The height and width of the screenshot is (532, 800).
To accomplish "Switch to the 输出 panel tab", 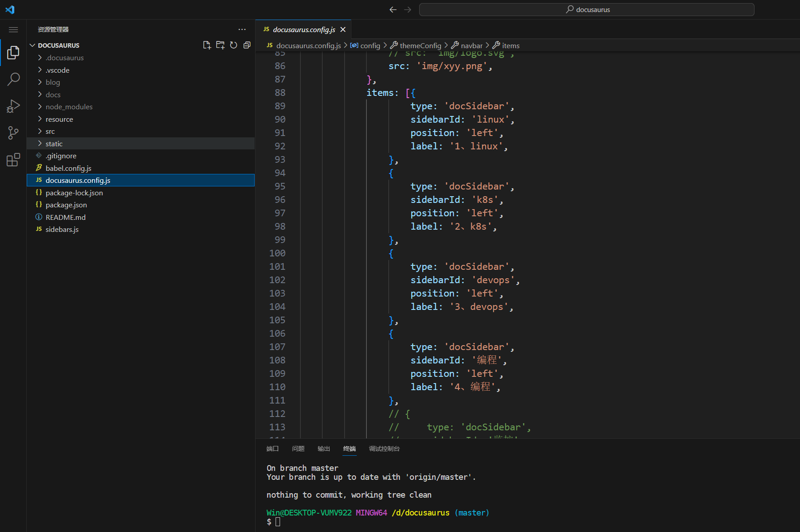I will pyautogui.click(x=324, y=449).
